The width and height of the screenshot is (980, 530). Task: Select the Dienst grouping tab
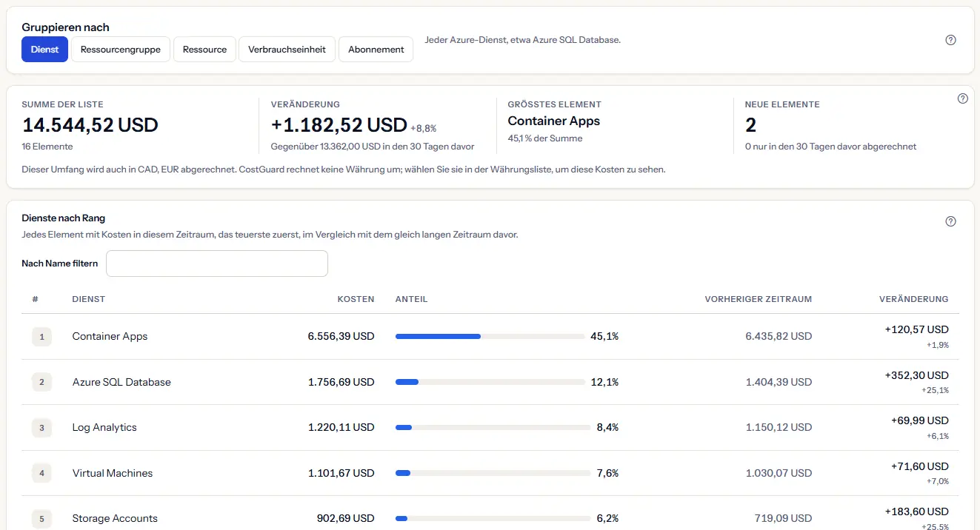(45, 50)
